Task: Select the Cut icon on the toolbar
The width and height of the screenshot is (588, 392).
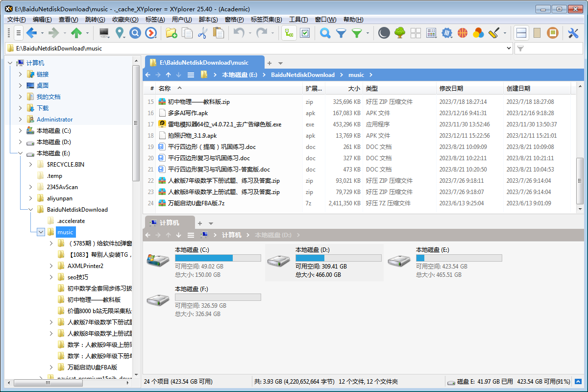Action: (203, 33)
